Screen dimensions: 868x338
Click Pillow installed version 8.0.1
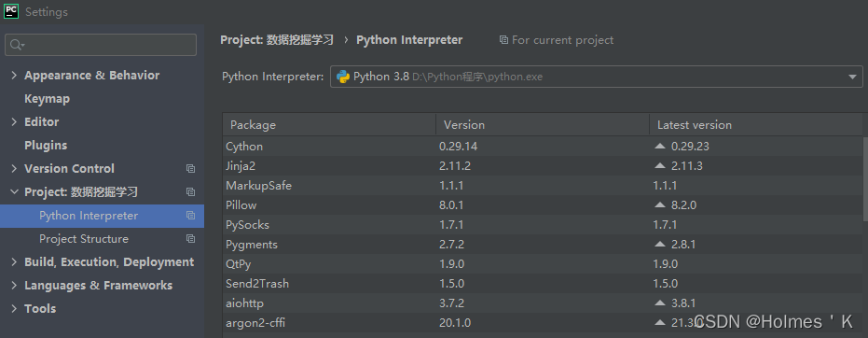point(451,205)
